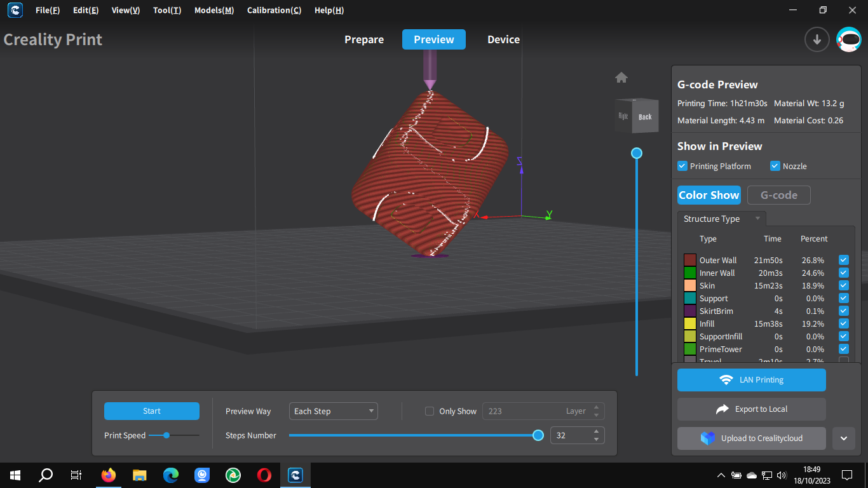Open the Opera browser from the taskbar
Image resolution: width=868 pixels, height=488 pixels.
[x=264, y=475]
